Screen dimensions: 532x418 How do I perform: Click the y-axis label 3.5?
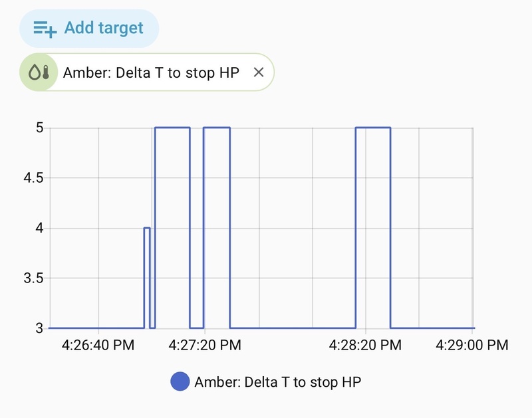click(x=33, y=278)
